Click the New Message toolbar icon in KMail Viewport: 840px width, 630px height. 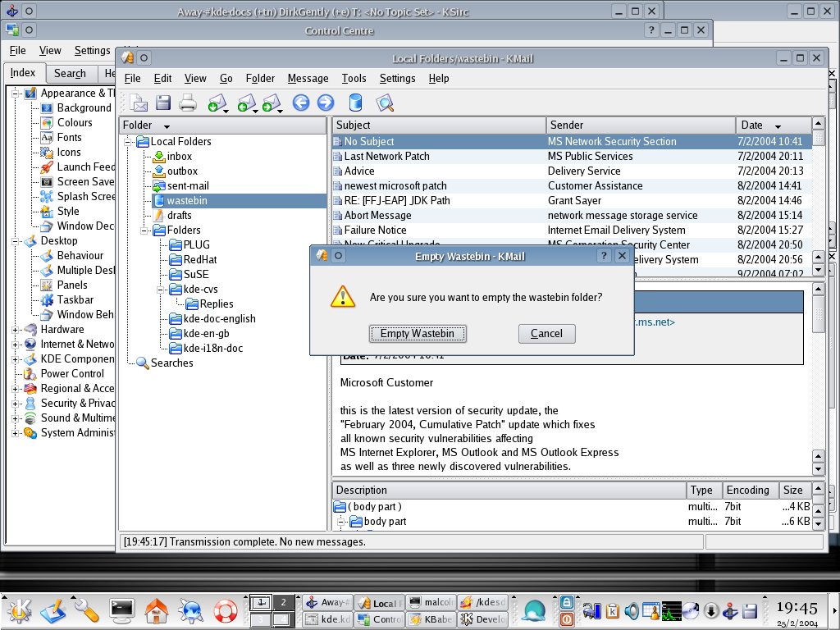click(139, 103)
